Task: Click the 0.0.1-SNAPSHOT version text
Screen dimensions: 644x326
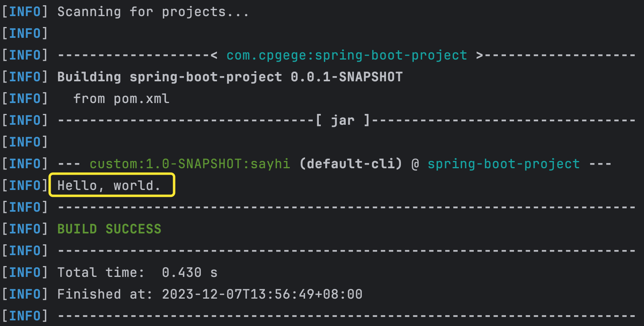Action: pyautogui.click(x=347, y=77)
